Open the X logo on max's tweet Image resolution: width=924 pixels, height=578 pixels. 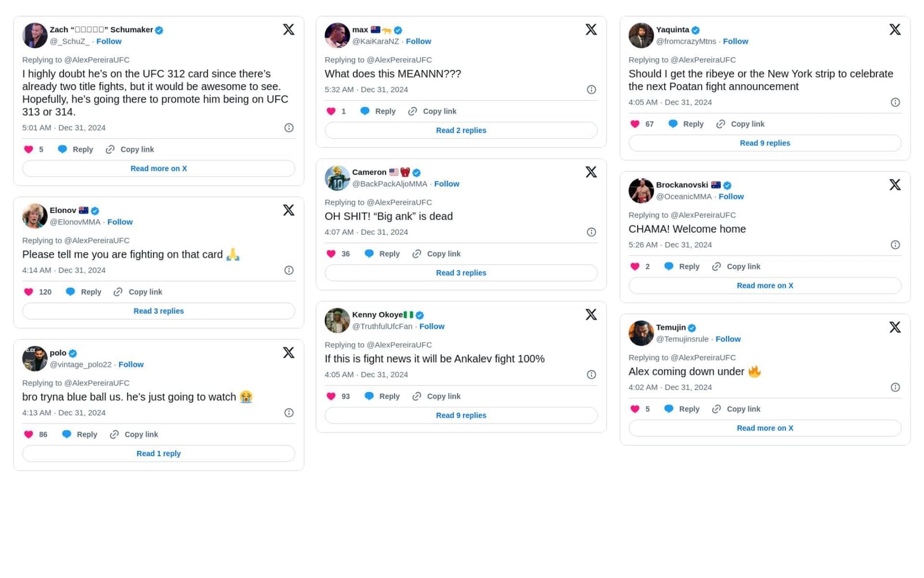pos(591,29)
